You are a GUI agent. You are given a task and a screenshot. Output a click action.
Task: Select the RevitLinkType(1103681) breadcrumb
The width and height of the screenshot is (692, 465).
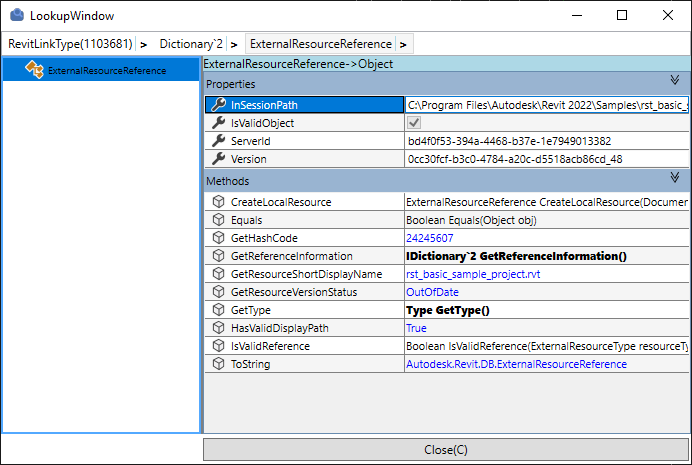(69, 44)
